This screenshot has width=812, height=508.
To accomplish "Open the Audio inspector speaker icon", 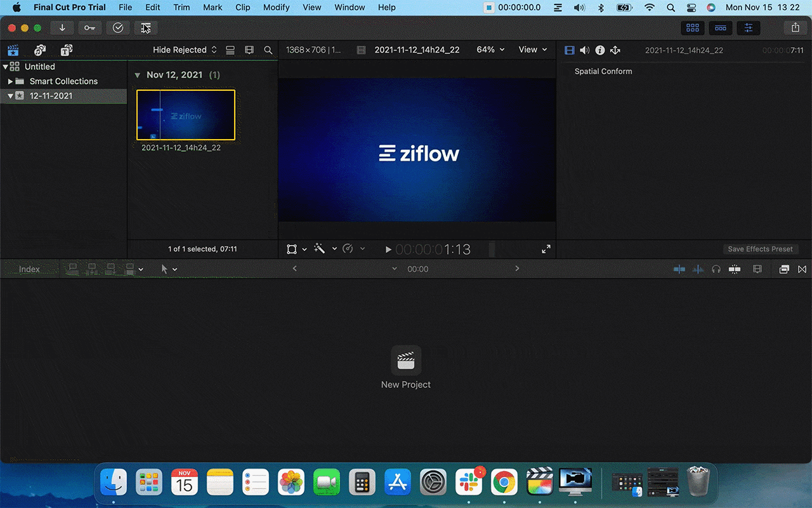I will 584,50.
